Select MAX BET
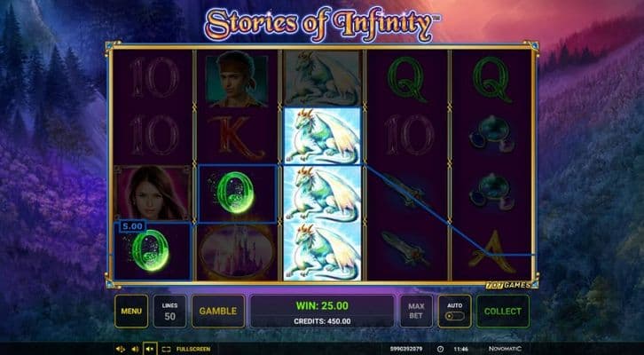 [x=416, y=311]
